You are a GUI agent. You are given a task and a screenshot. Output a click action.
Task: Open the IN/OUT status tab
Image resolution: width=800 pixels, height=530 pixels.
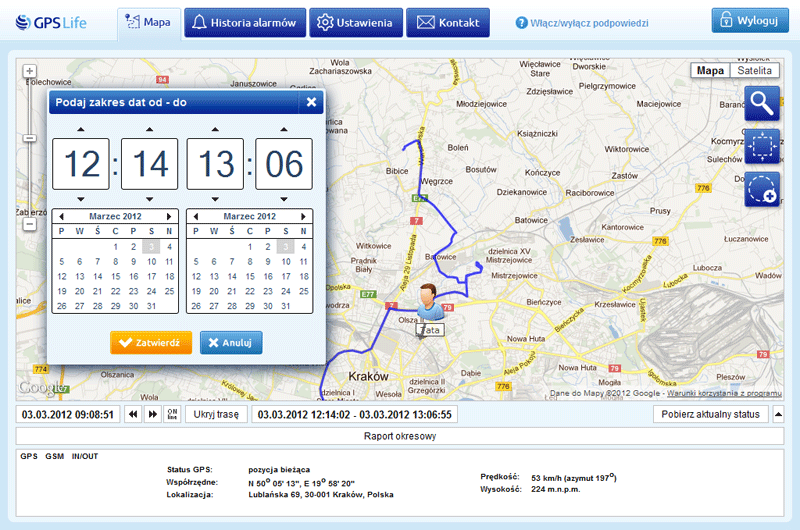(x=85, y=456)
